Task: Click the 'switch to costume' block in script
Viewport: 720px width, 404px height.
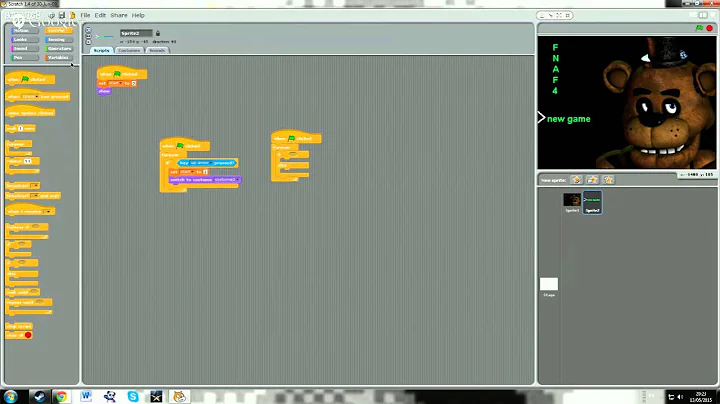Action: 204,180
